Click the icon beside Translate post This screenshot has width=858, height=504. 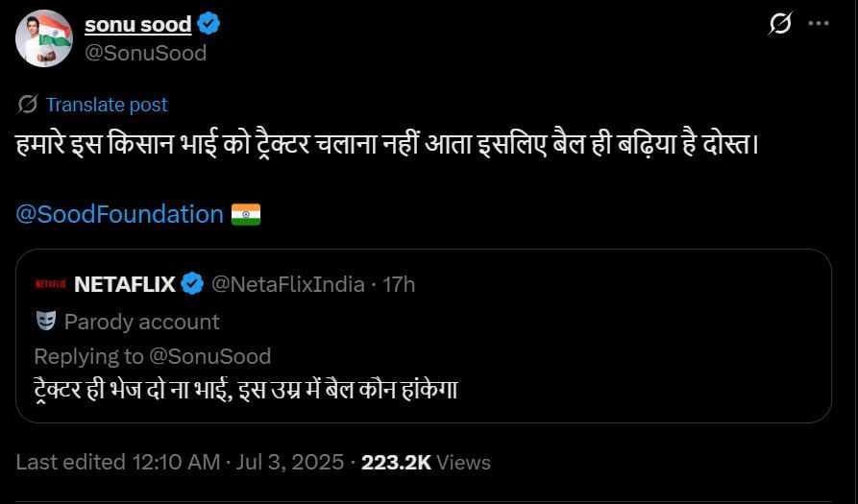tap(28, 104)
